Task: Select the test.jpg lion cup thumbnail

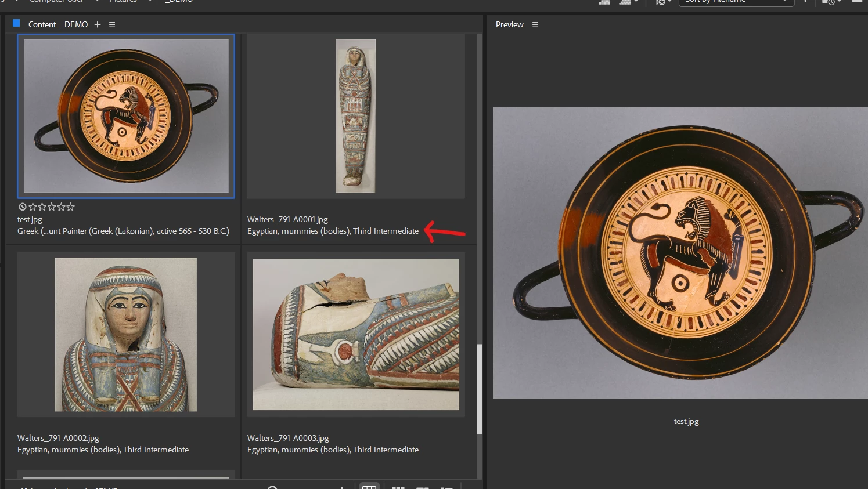Action: pos(126,116)
